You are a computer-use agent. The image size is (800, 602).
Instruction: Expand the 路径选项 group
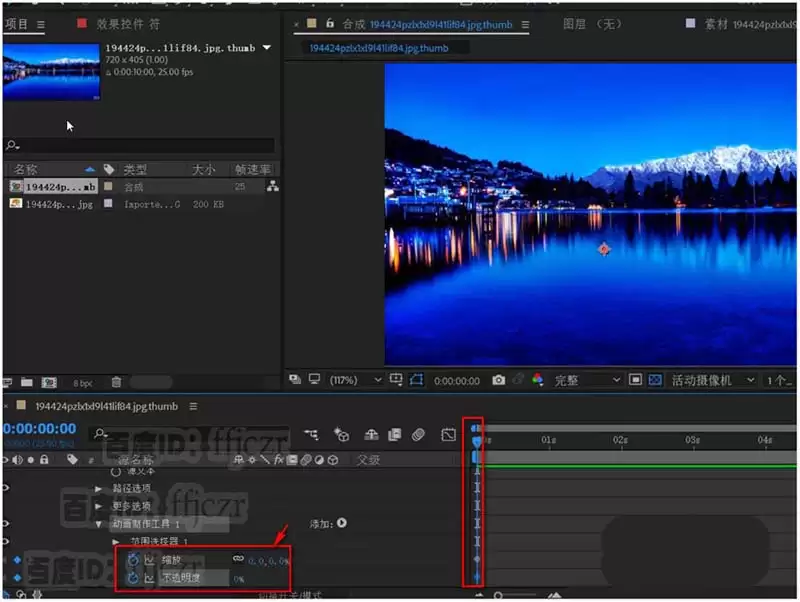(x=98, y=488)
